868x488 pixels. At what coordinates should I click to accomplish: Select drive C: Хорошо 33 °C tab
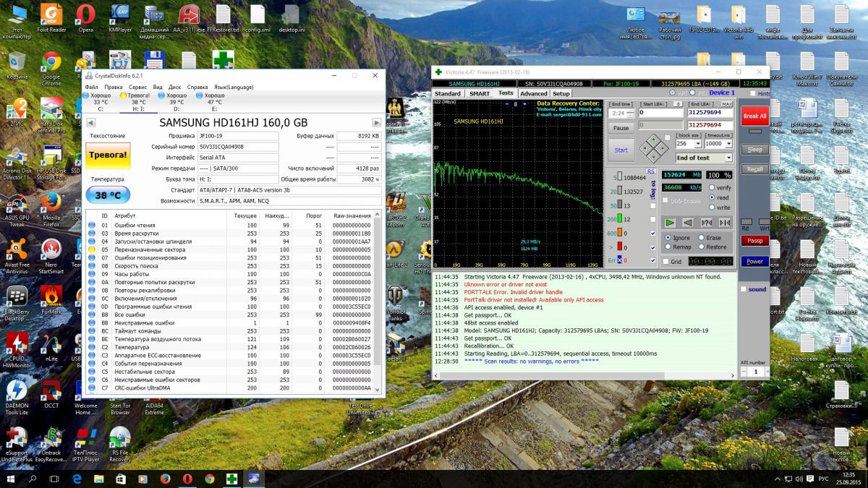[x=101, y=102]
